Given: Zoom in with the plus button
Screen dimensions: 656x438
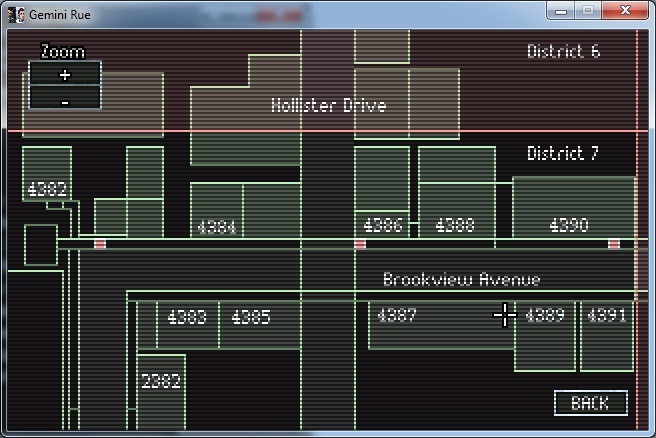Looking at the screenshot, I should (x=65, y=74).
